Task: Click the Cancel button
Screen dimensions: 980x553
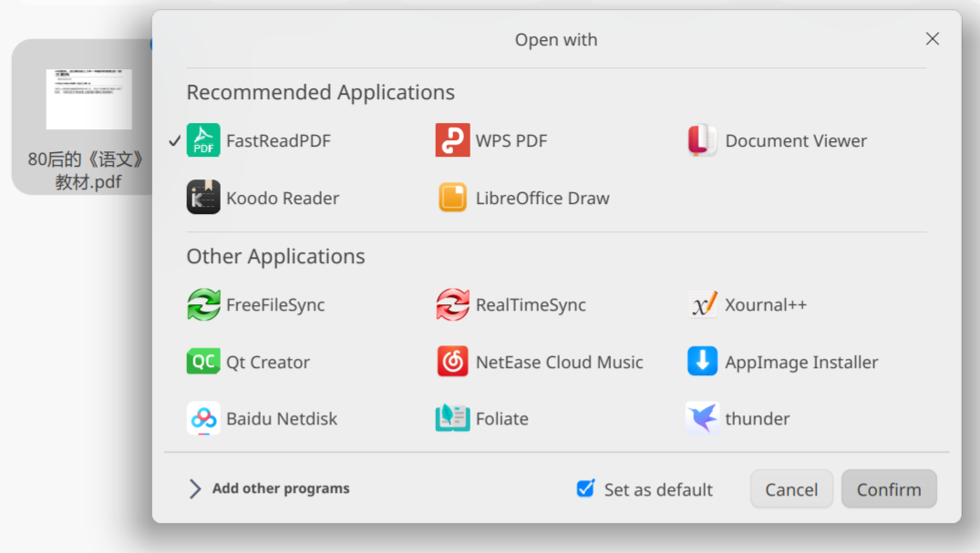Action: (791, 488)
